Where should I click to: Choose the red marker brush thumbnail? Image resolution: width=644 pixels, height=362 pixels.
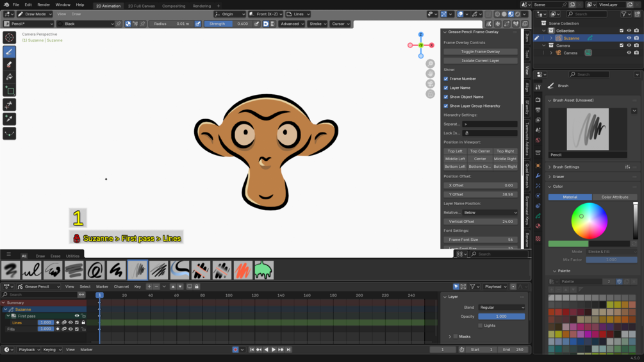tap(243, 270)
